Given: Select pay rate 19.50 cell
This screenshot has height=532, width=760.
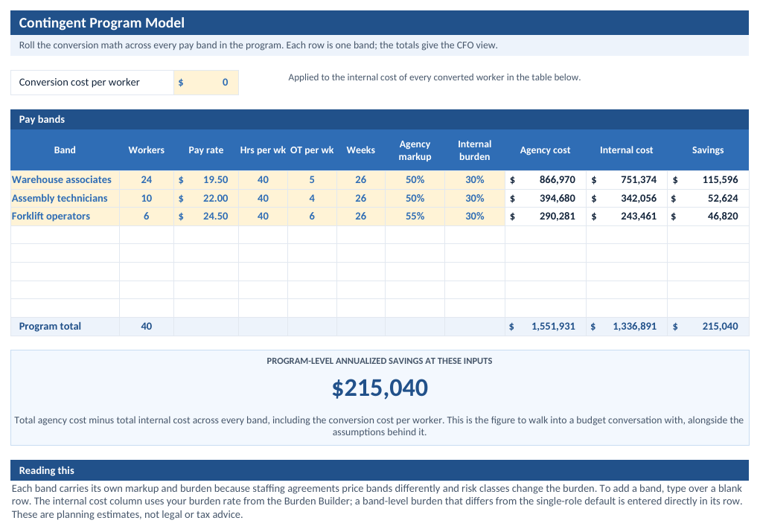Looking at the screenshot, I should 206,180.
